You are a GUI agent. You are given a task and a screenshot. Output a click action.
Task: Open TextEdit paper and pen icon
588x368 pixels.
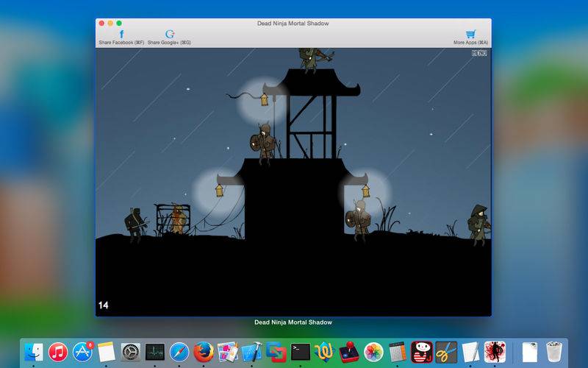(x=470, y=353)
